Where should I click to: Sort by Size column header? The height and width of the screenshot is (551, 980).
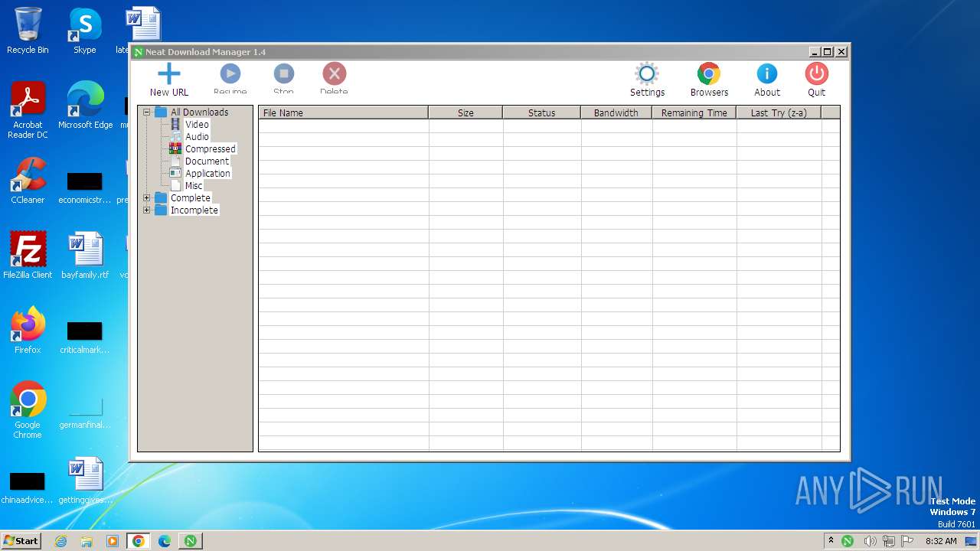pyautogui.click(x=465, y=112)
